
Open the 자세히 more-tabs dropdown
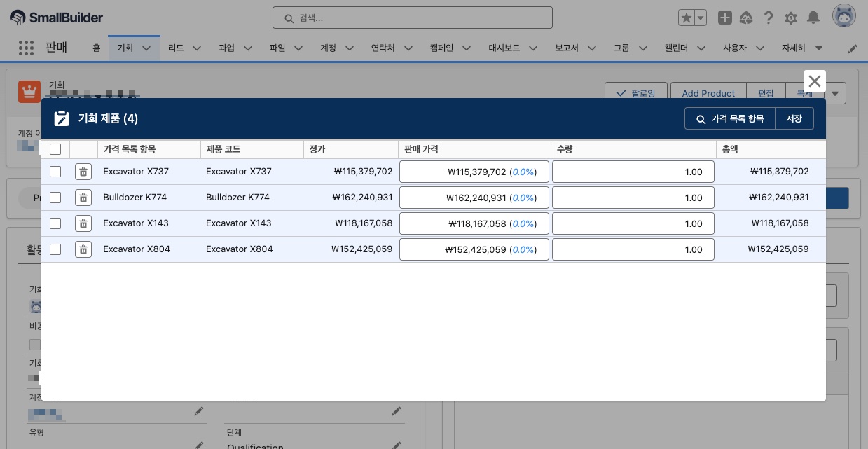802,48
